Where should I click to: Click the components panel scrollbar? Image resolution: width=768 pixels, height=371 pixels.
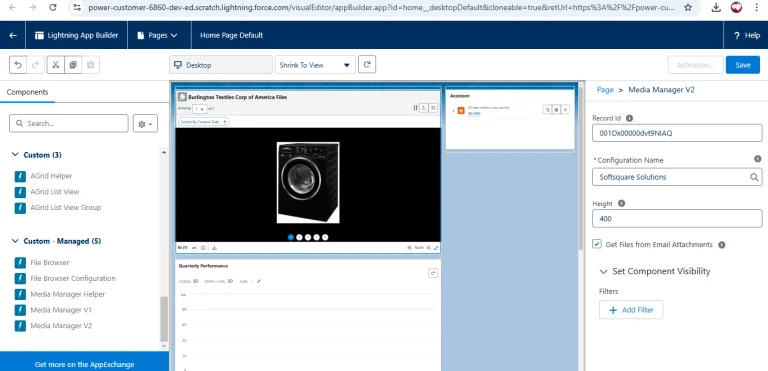(x=164, y=319)
